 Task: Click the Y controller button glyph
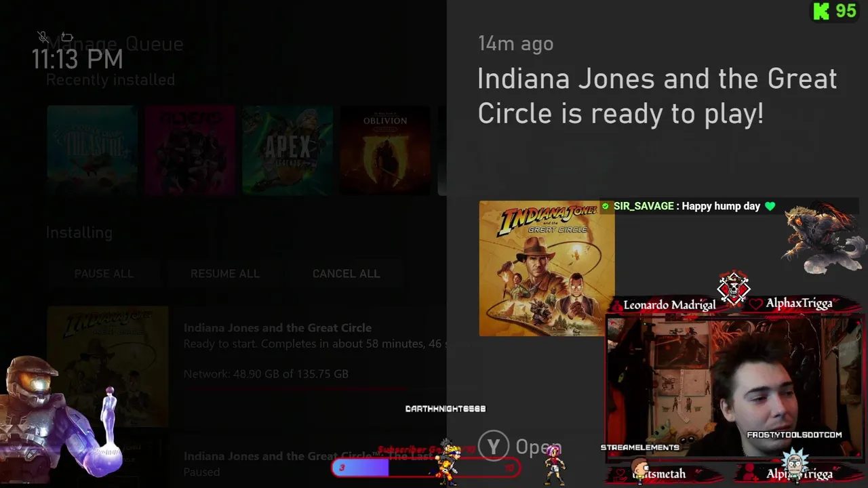(494, 447)
